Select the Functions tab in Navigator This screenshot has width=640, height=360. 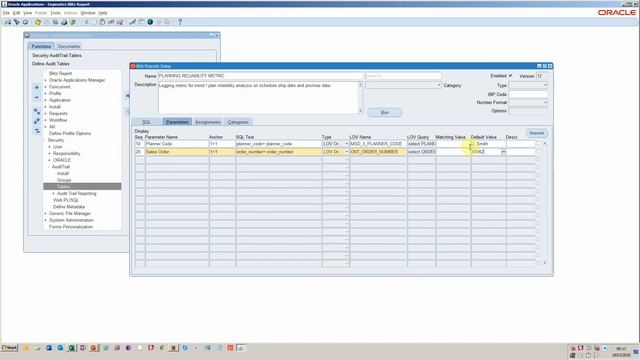point(41,47)
